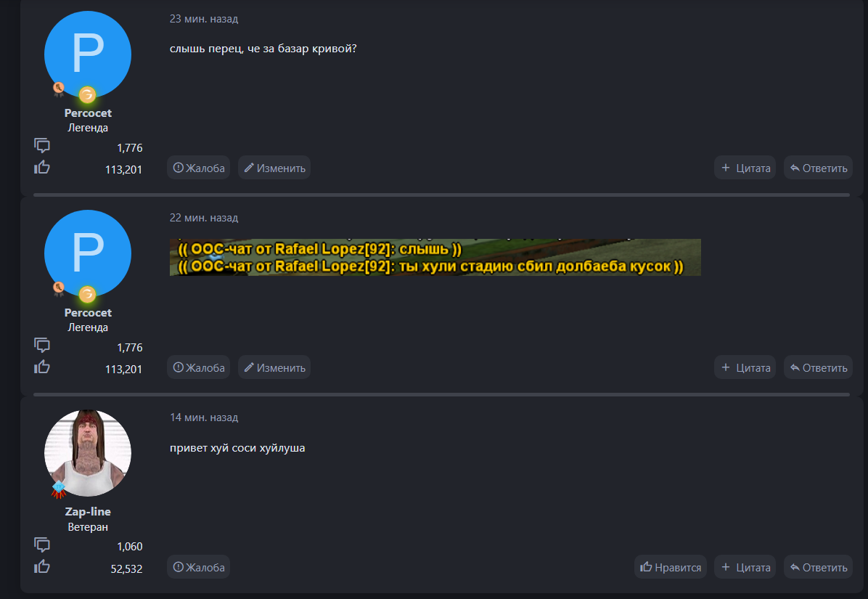The height and width of the screenshot is (599, 868).
Task: Open Zap-line username profile link
Action: coord(88,512)
